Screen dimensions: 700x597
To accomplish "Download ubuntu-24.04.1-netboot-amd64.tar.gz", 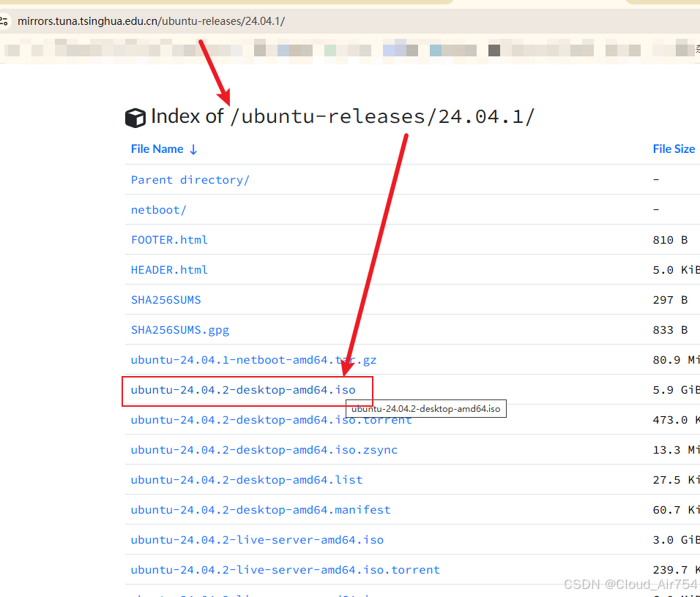I will click(x=253, y=360).
